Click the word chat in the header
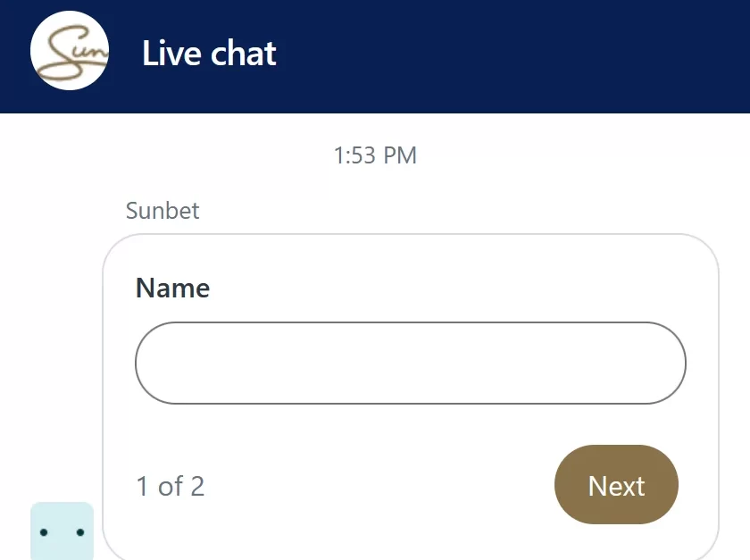750x560 pixels. [243, 53]
